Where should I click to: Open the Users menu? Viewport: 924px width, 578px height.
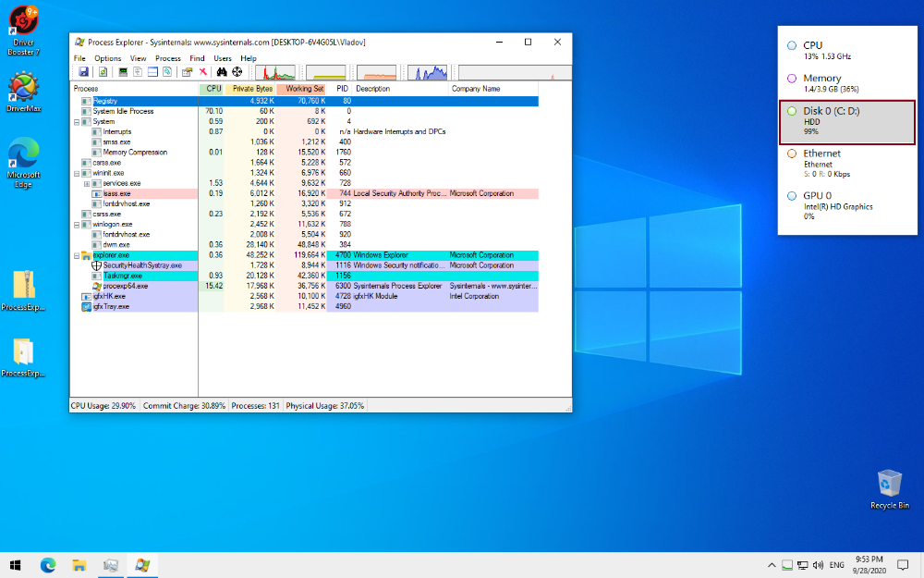222,58
